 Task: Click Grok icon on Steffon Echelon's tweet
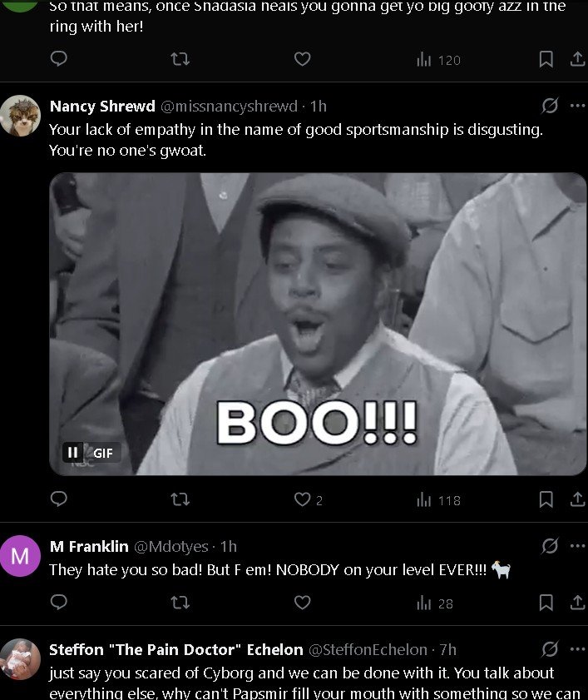point(550,649)
